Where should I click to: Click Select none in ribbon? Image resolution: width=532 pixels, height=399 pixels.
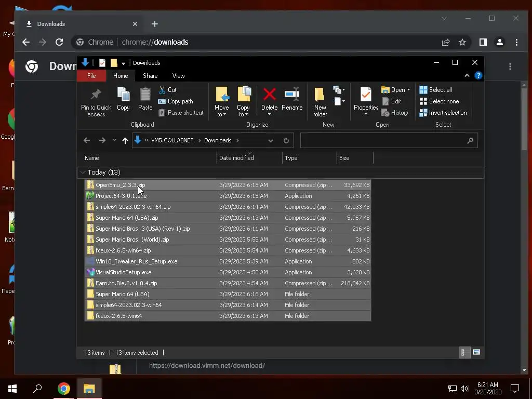(440, 101)
